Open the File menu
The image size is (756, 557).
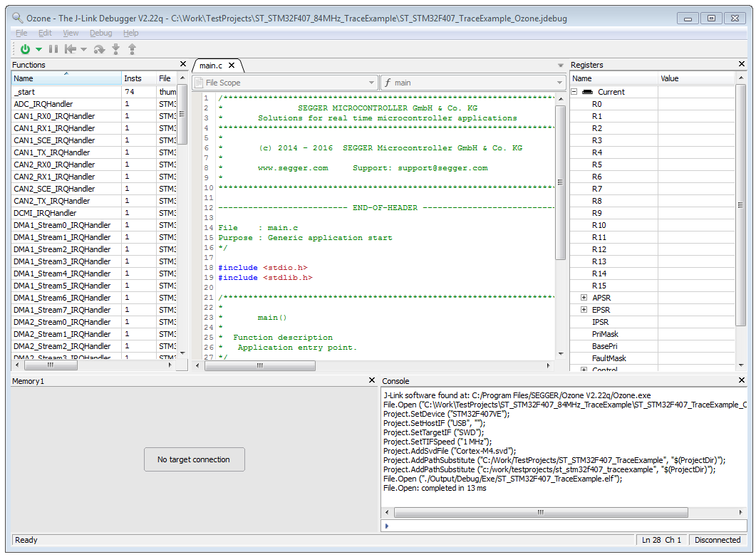coord(21,33)
